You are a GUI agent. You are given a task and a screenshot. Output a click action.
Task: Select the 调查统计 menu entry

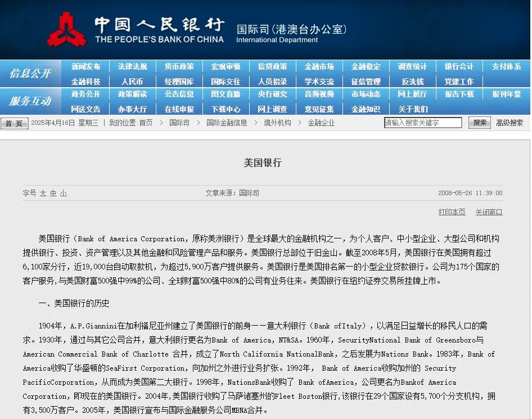coord(413,66)
